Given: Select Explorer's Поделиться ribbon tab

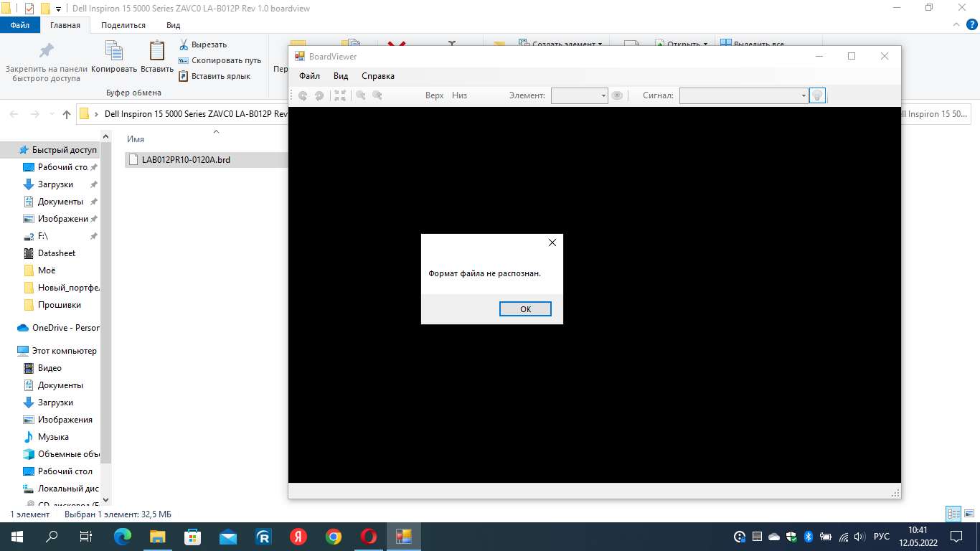Looking at the screenshot, I should (x=123, y=25).
